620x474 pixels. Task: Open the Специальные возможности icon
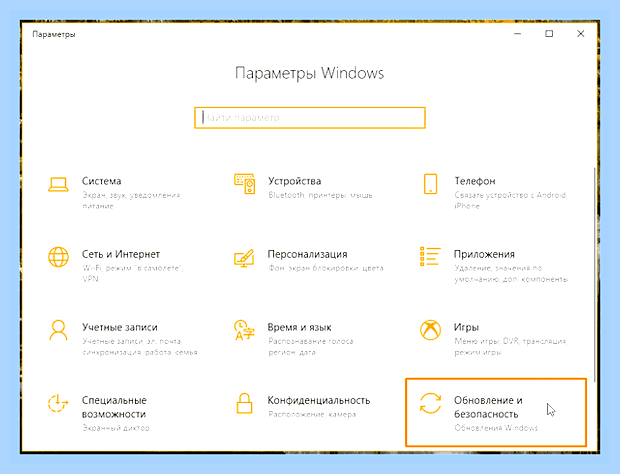pyautogui.click(x=58, y=403)
